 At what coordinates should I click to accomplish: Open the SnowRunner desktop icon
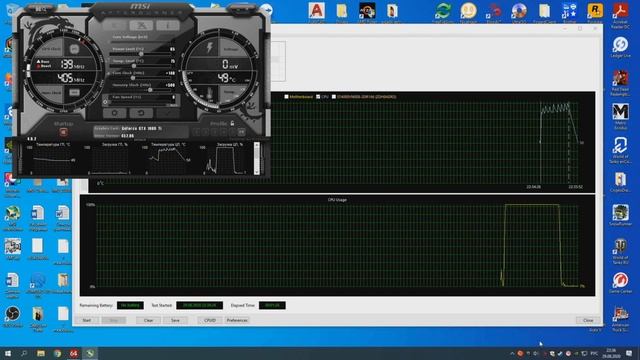tap(620, 215)
